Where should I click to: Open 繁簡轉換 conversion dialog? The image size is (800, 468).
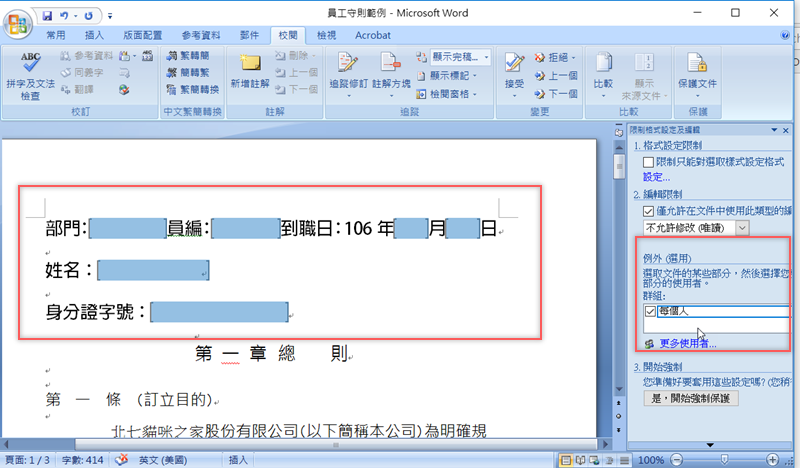pyautogui.click(x=192, y=89)
